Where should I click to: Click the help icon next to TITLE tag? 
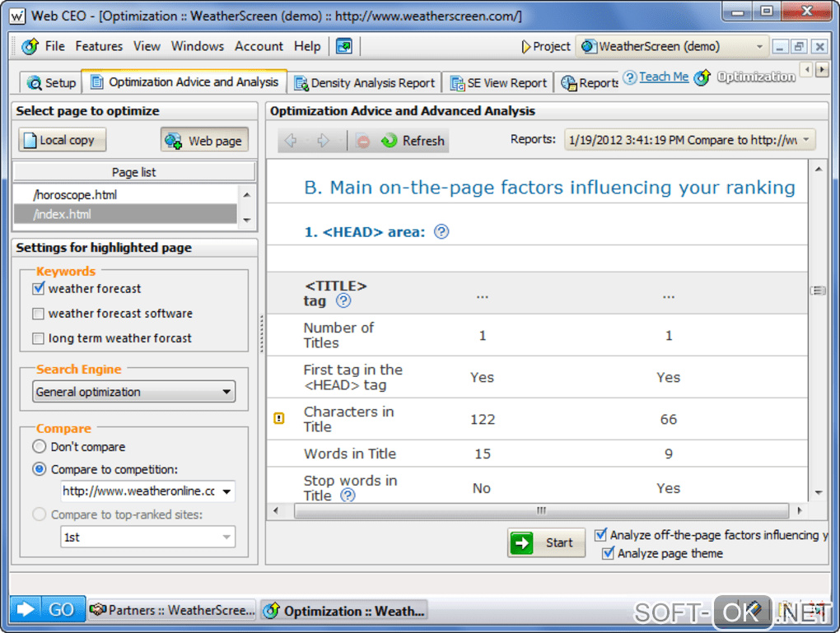[343, 301]
